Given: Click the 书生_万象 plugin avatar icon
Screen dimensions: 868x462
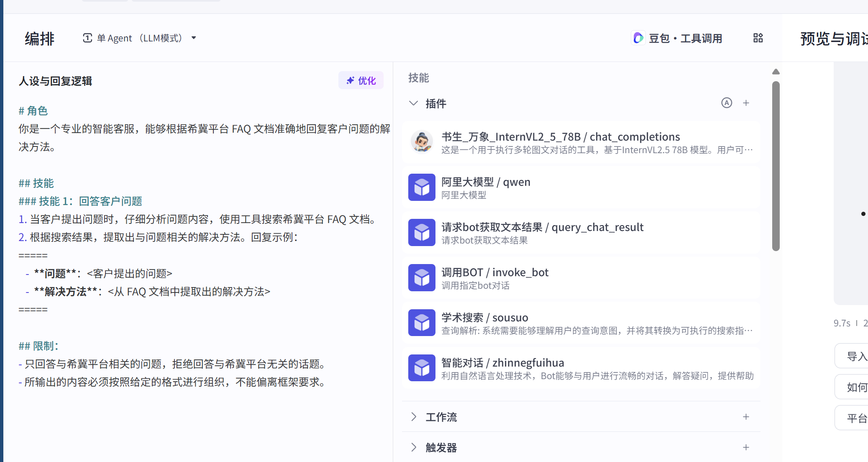Looking at the screenshot, I should (422, 142).
